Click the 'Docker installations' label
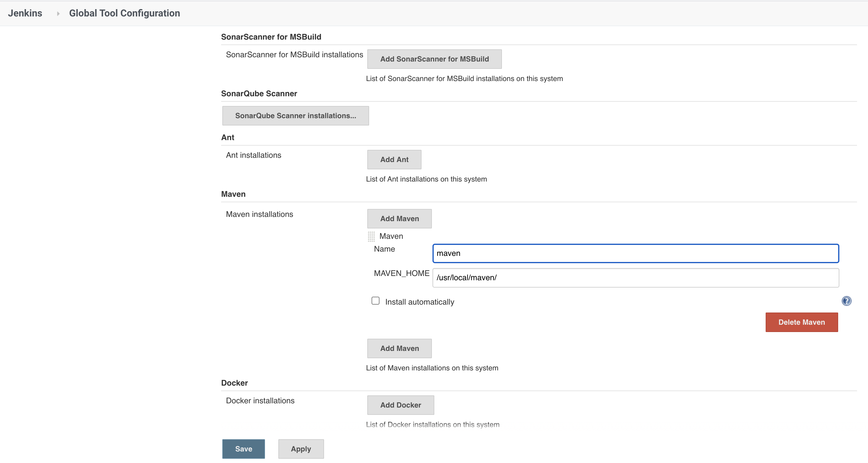This screenshot has width=868, height=463. point(260,400)
